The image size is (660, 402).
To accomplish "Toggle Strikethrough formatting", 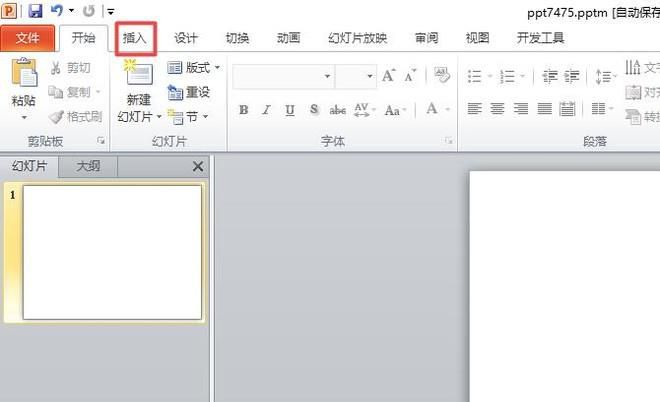I will [x=338, y=110].
